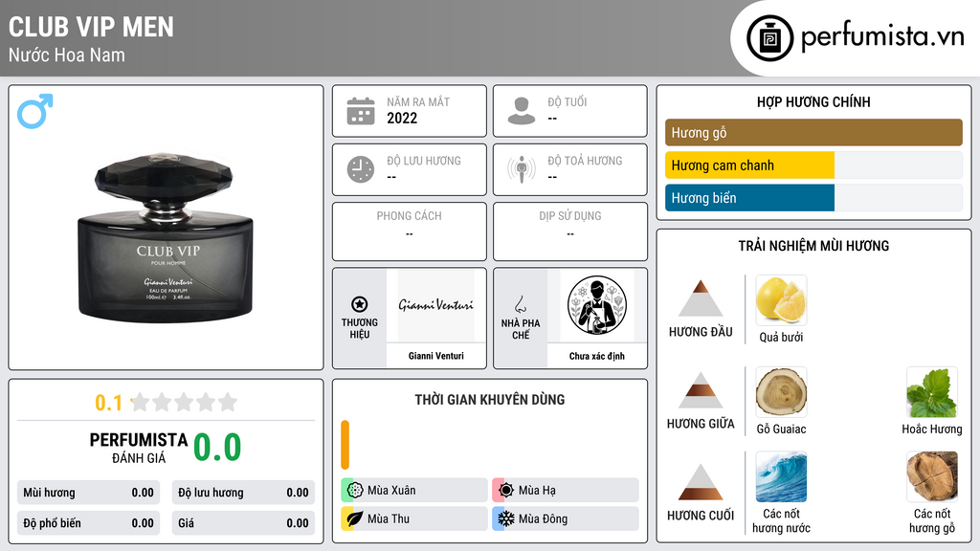980x551 pixels.
Task: Click the Hoắc Hương note image
Action: pos(932,392)
